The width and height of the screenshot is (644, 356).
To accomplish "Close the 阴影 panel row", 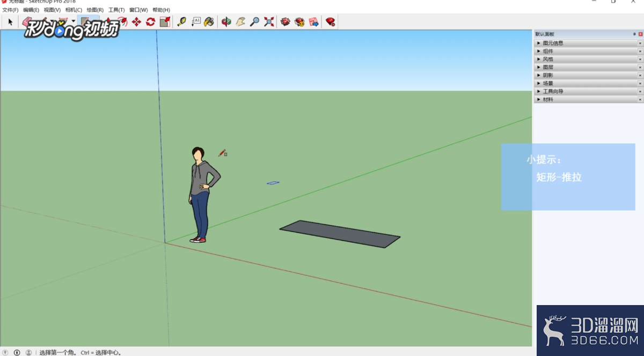I will point(640,75).
